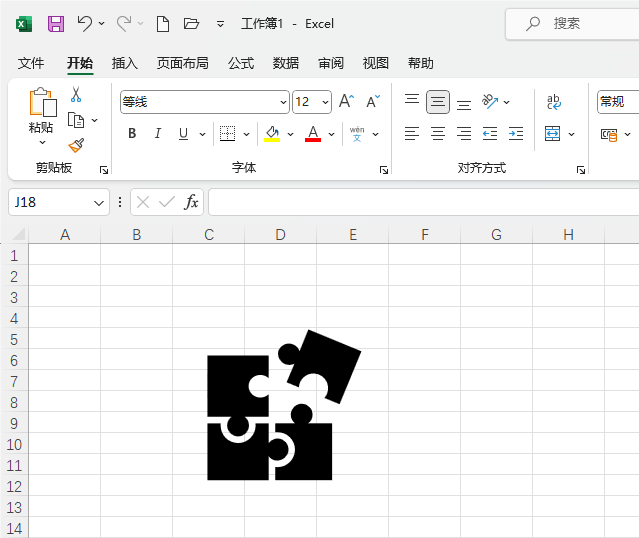Switch to the 页面布局 tab
The image size is (639, 538).
point(183,63)
